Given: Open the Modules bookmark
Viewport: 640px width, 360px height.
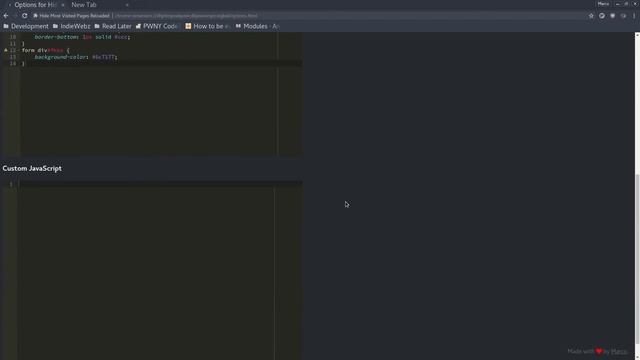Looking at the screenshot, I should (257, 26).
